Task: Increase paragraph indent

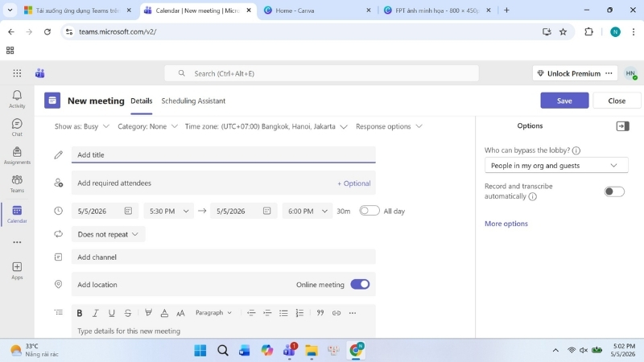Action: (267, 313)
